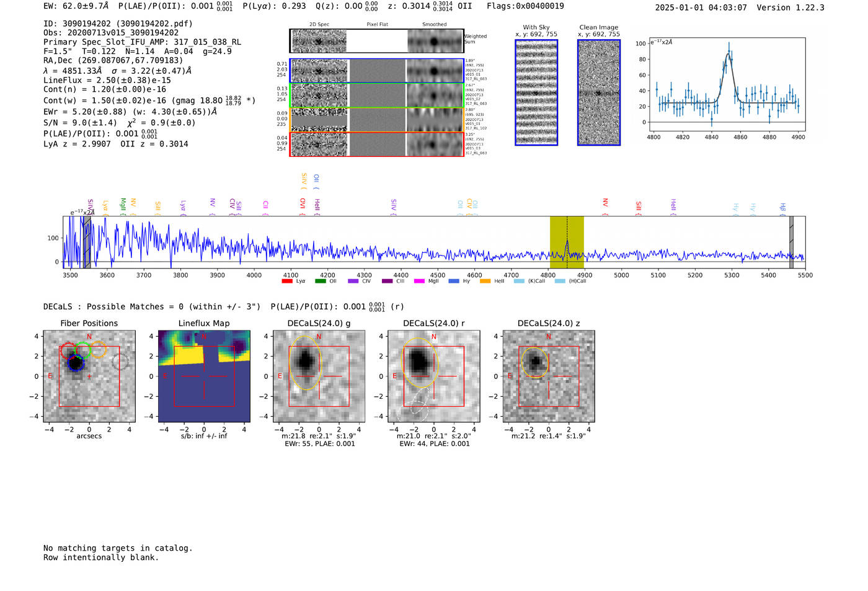868x591 pixels.
Task: Click the Cont(n) = 1.20(±0.00)e-16 line
Action: [105, 89]
